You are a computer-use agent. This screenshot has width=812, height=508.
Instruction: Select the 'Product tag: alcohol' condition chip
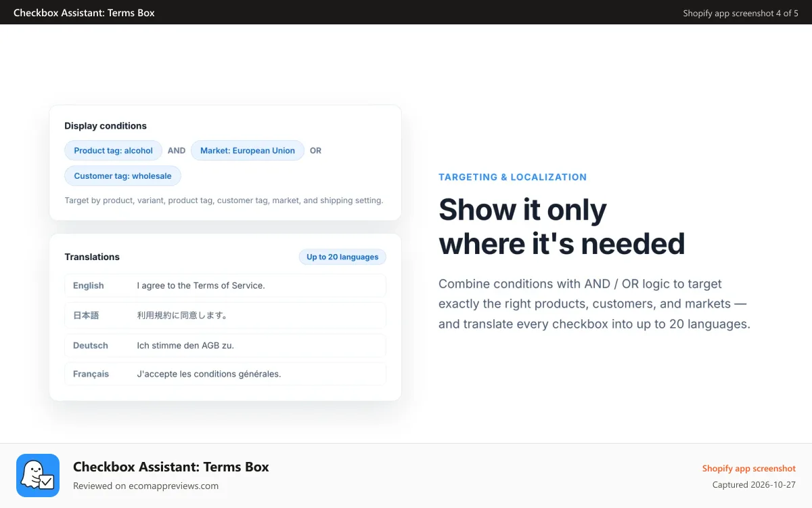114,150
